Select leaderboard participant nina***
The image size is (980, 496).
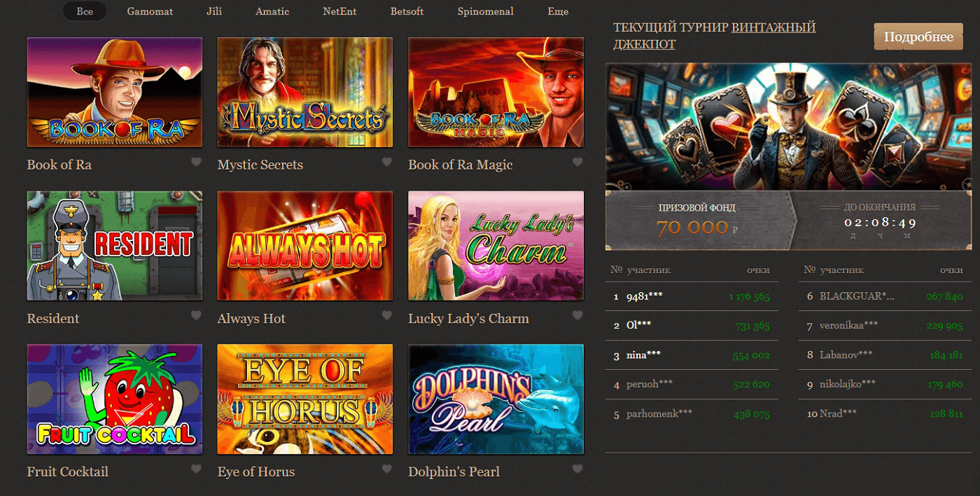[643, 355]
